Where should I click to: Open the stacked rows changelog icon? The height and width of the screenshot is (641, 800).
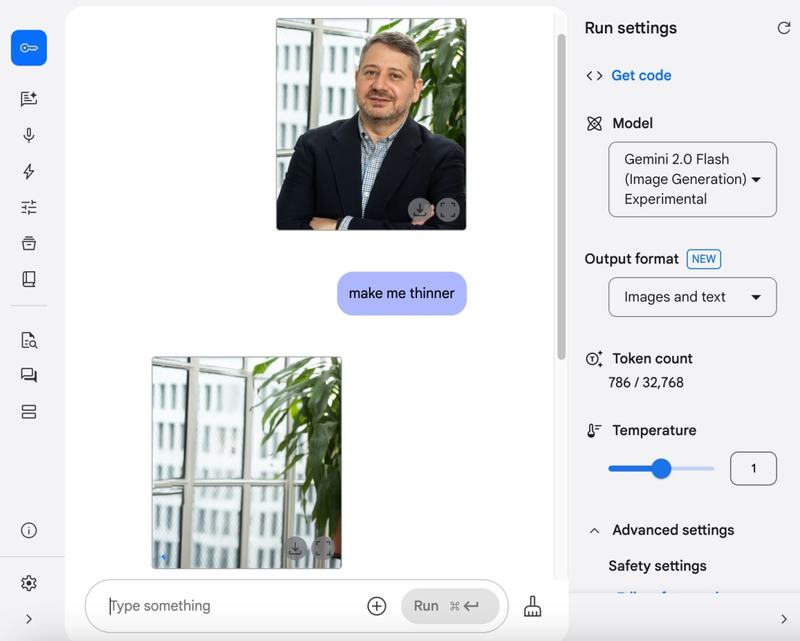tap(29, 412)
